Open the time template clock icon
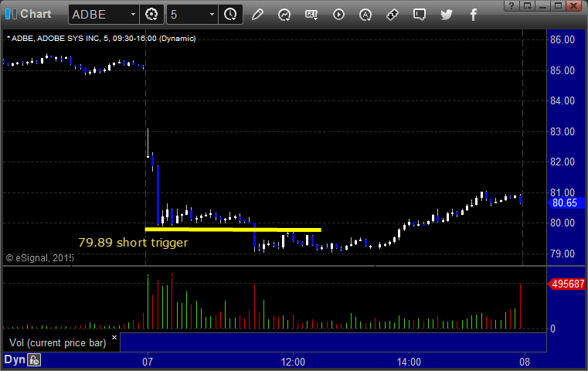588x371 pixels. [230, 15]
